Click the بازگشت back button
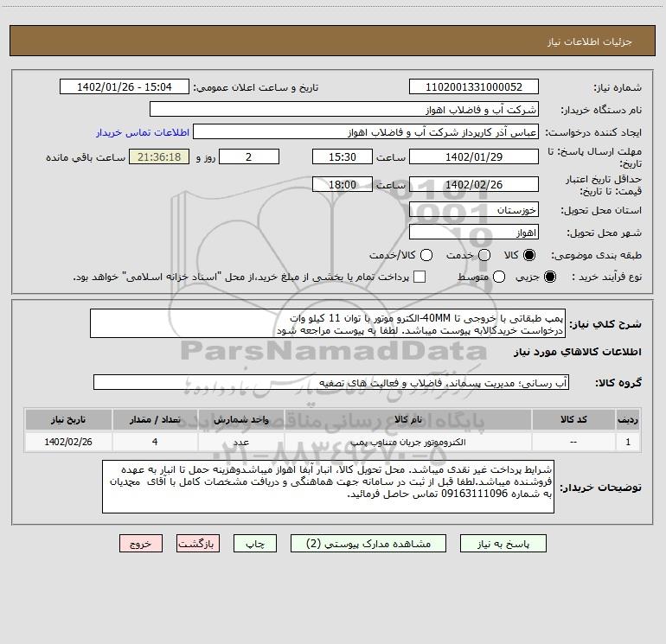The width and height of the screenshot is (666, 644). (x=198, y=544)
